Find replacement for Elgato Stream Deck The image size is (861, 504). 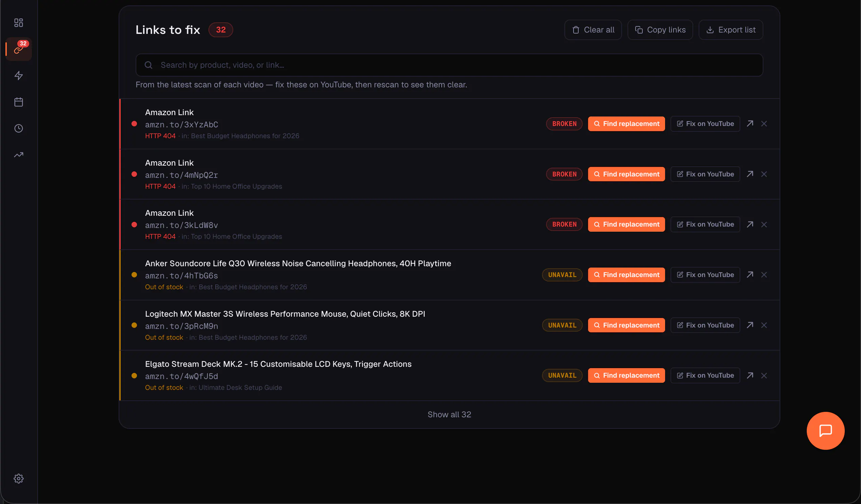(x=626, y=375)
